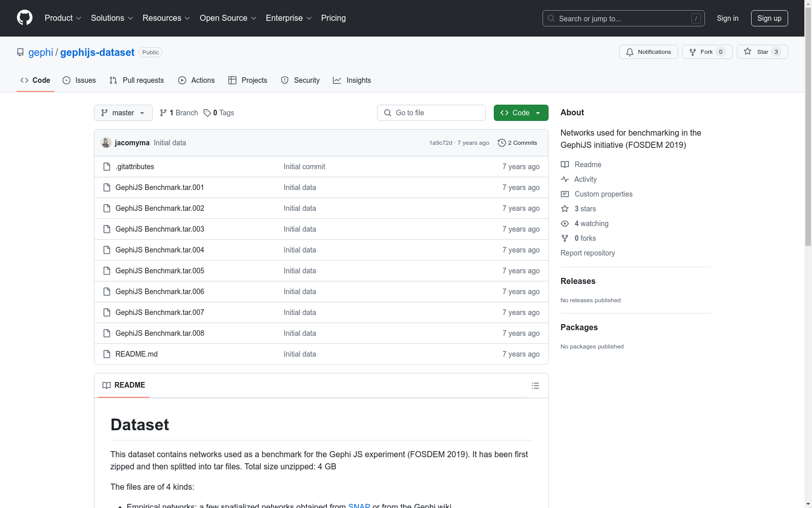Click the tag icon beside 0 Tags
The height and width of the screenshot is (508, 812).
coord(207,113)
